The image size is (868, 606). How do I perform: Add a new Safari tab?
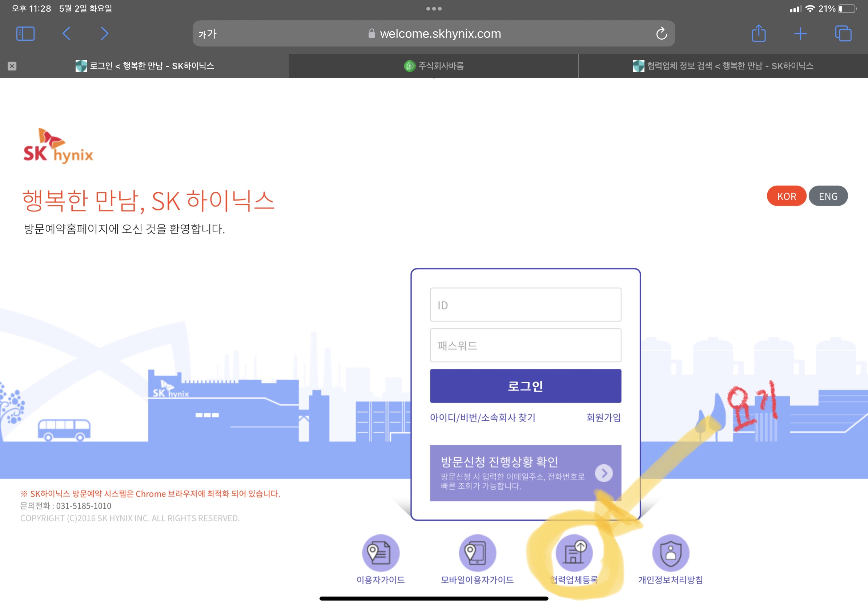[800, 34]
